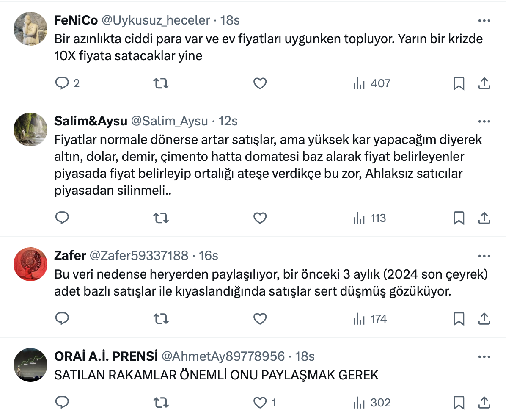Retweet Salim&Aysu's post

coord(160,218)
